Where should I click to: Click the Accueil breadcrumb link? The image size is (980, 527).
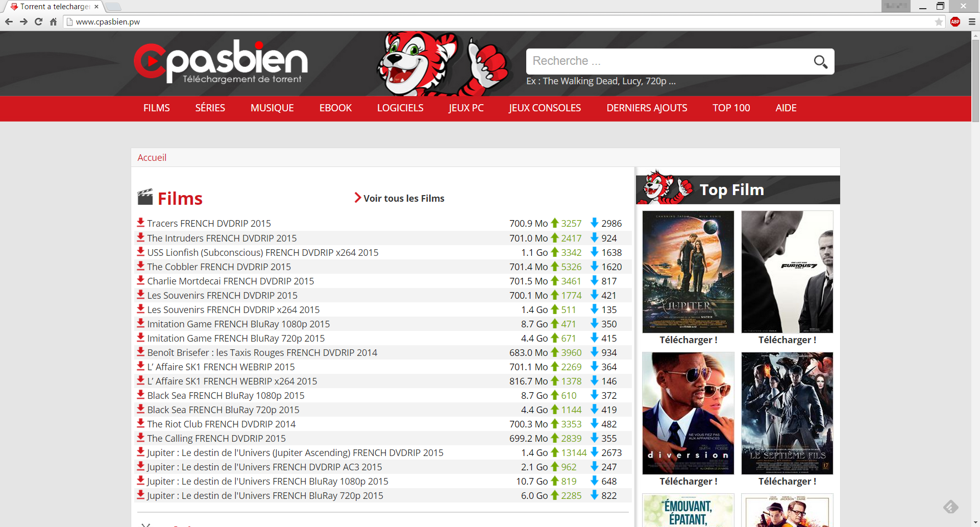tap(152, 157)
